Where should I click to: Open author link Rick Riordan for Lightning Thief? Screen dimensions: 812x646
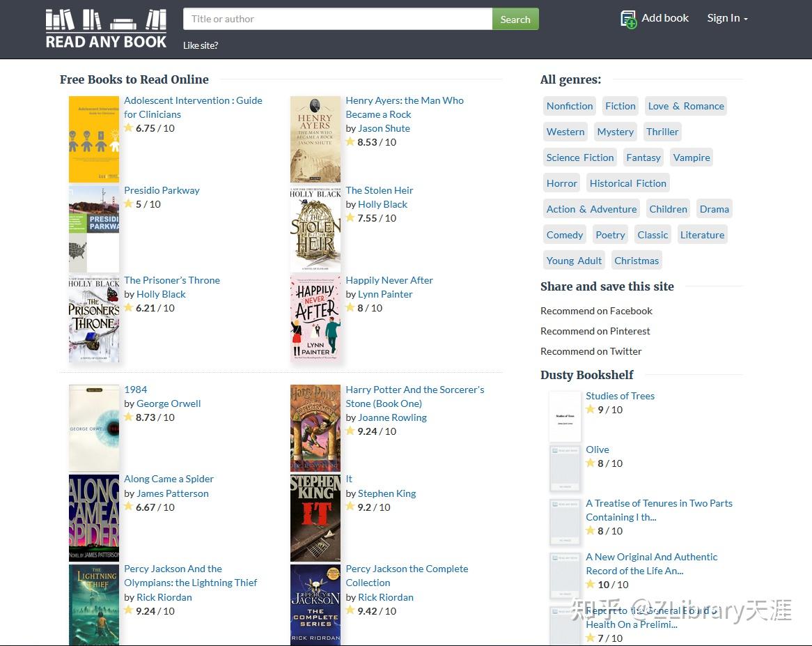[x=164, y=597]
